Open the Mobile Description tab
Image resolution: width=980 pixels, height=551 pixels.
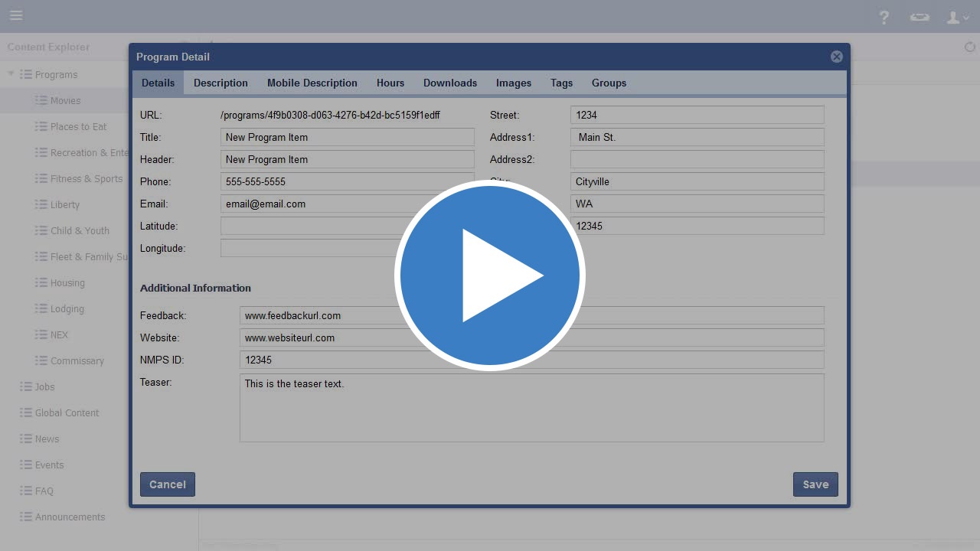[312, 83]
